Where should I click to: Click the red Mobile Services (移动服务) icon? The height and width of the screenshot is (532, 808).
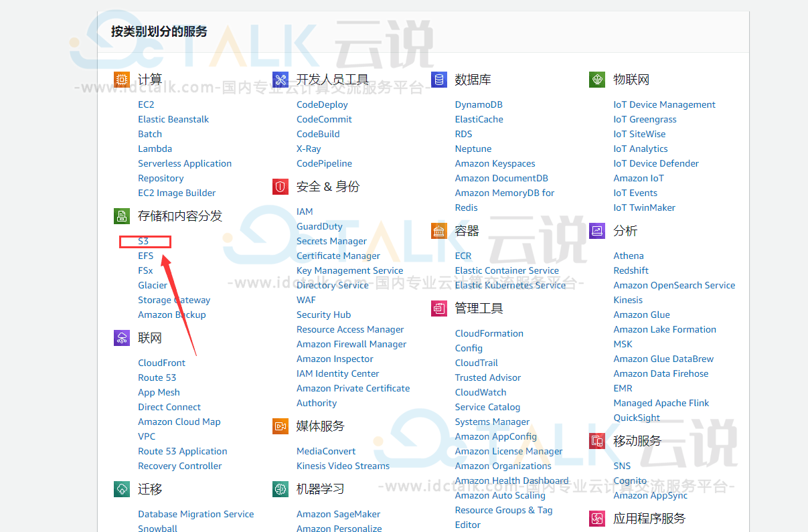597,441
